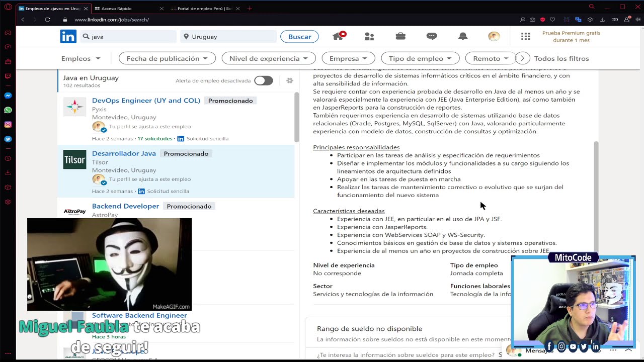
Task: Click the '102 resultados' text
Action: point(82,85)
